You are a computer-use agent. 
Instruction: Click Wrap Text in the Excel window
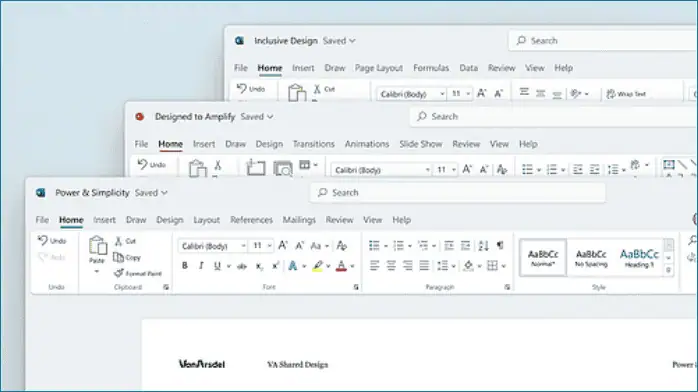(x=626, y=94)
